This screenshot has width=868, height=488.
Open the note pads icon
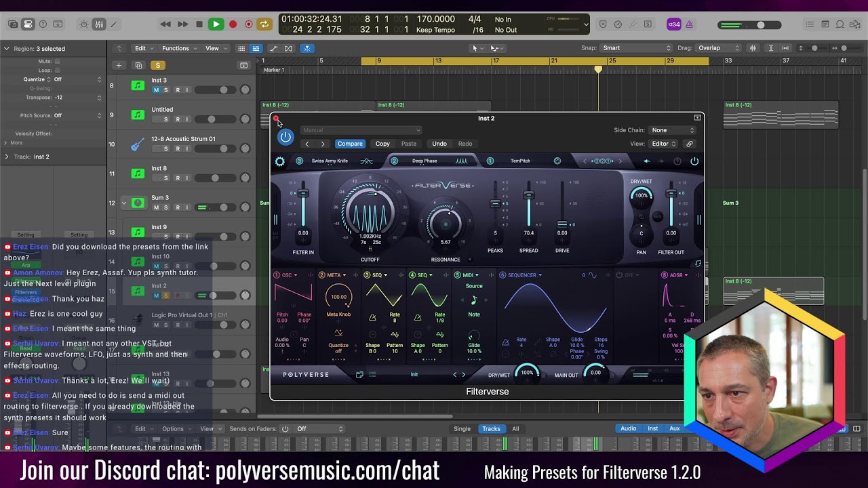pos(825,24)
